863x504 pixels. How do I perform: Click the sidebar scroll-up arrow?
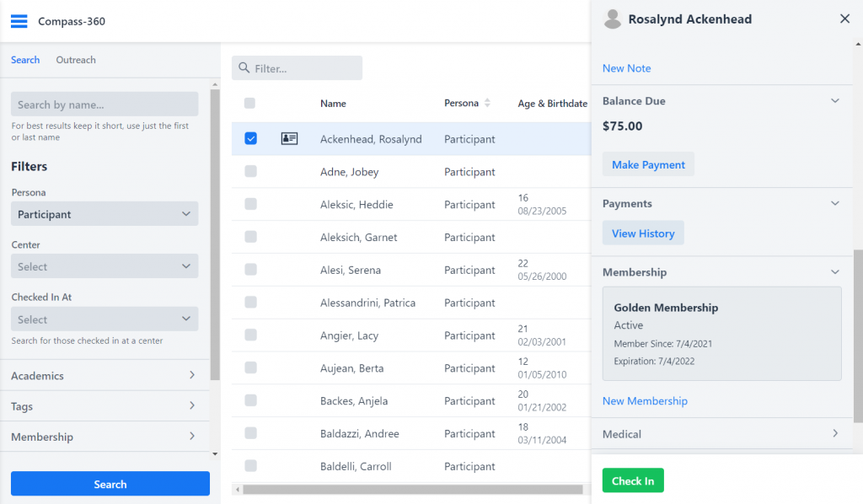click(x=215, y=84)
